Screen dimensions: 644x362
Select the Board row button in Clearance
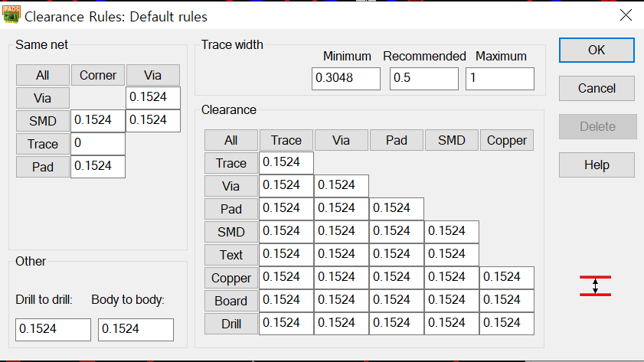pos(230,301)
